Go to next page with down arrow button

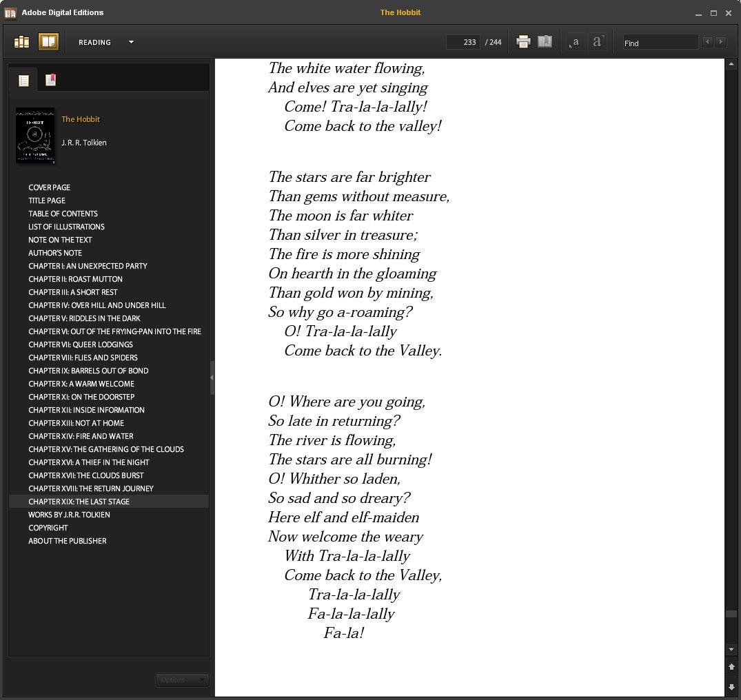(x=731, y=687)
